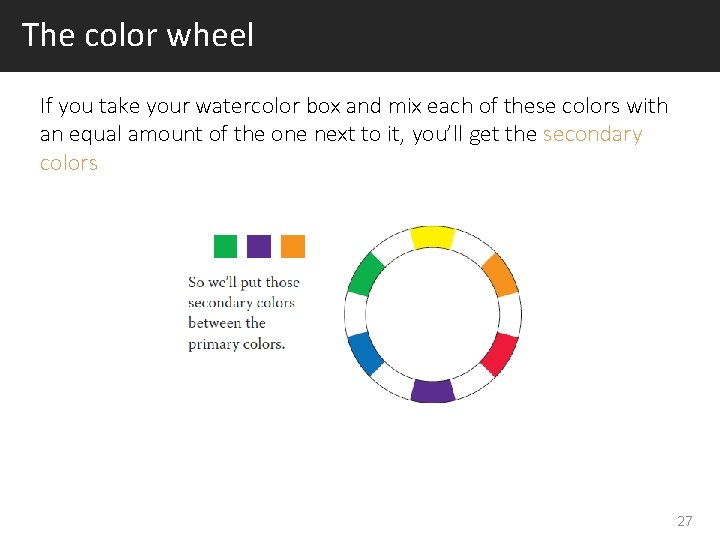Select the orange segment on the color wheel

tap(500, 274)
